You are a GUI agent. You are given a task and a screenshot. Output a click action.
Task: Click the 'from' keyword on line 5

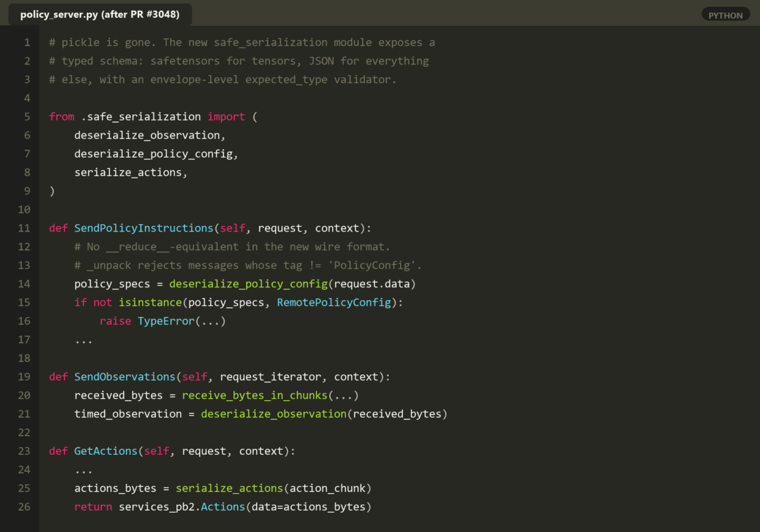(62, 117)
